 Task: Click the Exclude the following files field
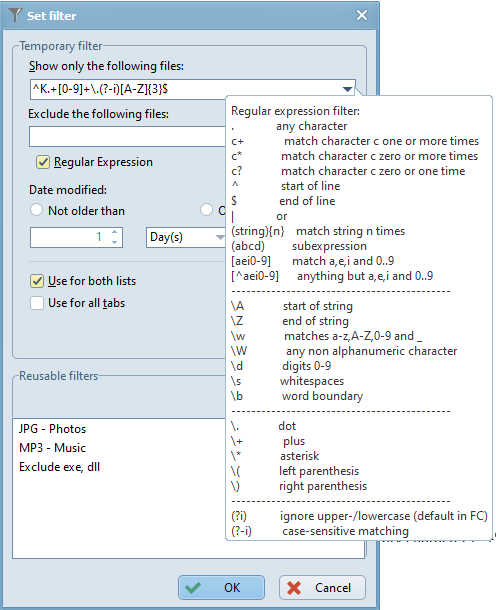coord(127,137)
